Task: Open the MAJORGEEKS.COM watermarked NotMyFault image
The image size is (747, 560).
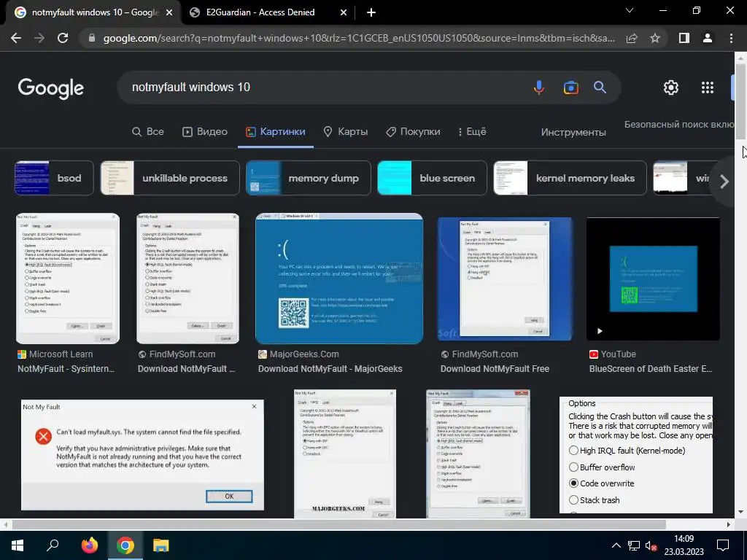Action: pos(345,454)
